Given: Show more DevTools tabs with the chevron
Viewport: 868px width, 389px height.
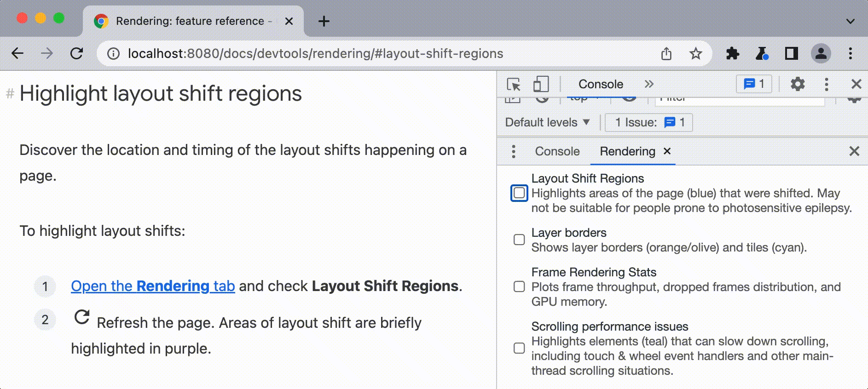Looking at the screenshot, I should pyautogui.click(x=649, y=84).
